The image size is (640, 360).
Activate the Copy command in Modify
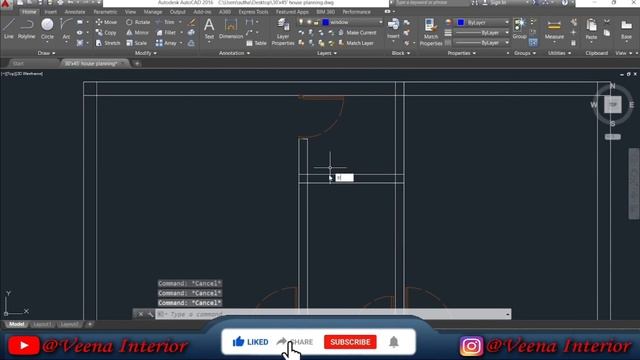(x=106, y=33)
